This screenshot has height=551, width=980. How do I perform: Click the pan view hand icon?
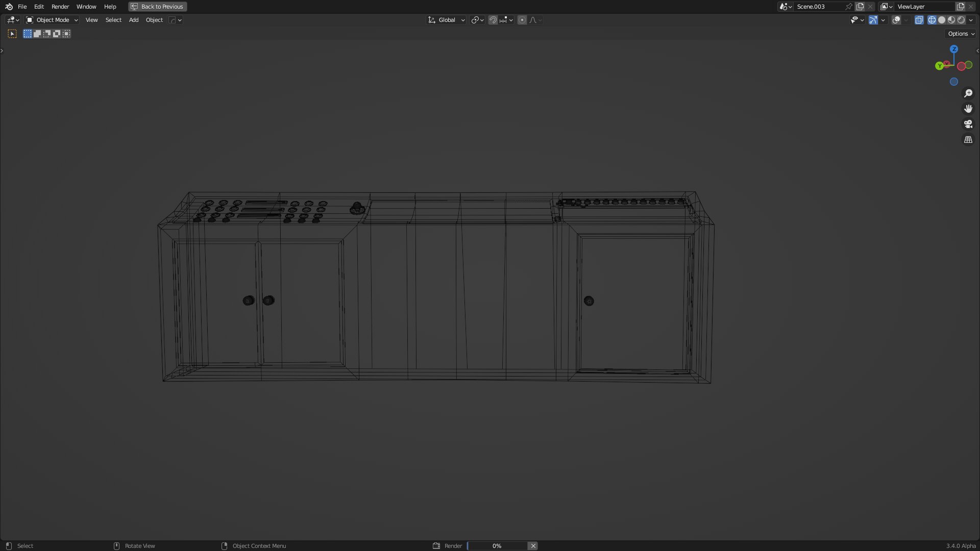[968, 109]
